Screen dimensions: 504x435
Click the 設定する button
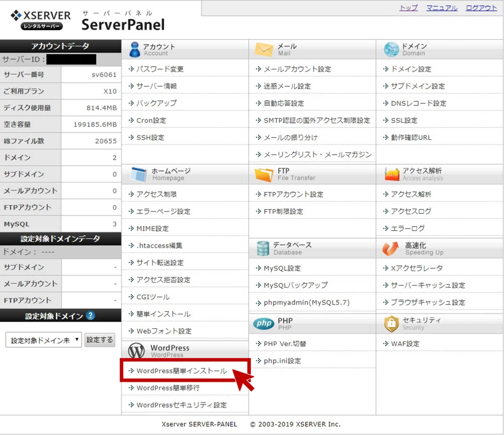(100, 340)
